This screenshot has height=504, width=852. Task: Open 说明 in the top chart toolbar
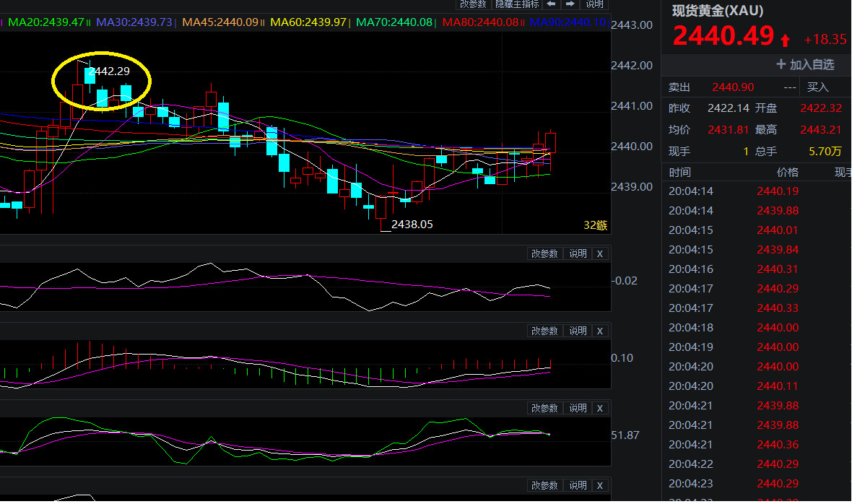594,4
